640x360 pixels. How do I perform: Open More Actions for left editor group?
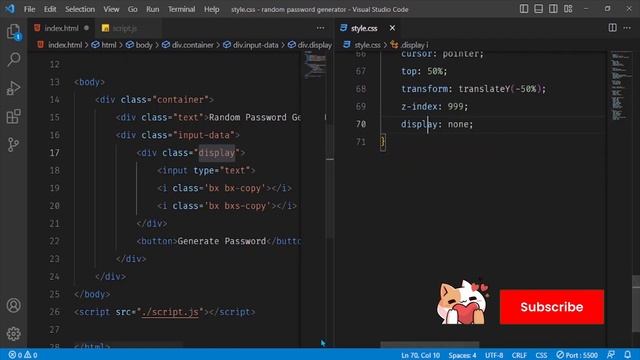pyautogui.click(x=320, y=28)
